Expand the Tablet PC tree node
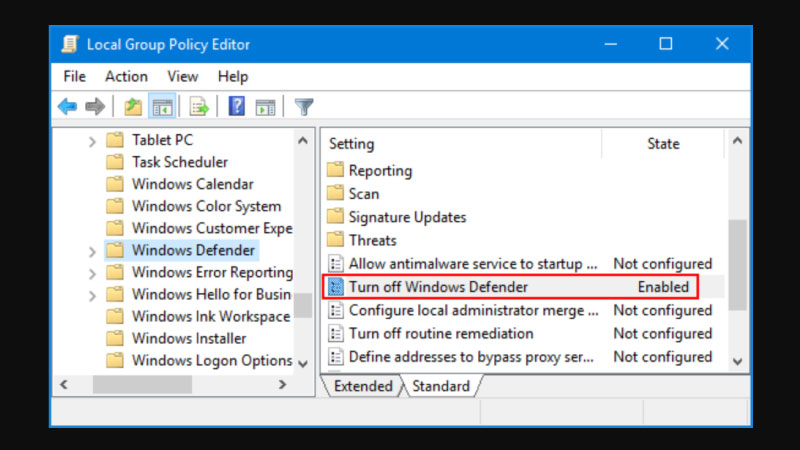The image size is (800, 450). pyautogui.click(x=92, y=141)
